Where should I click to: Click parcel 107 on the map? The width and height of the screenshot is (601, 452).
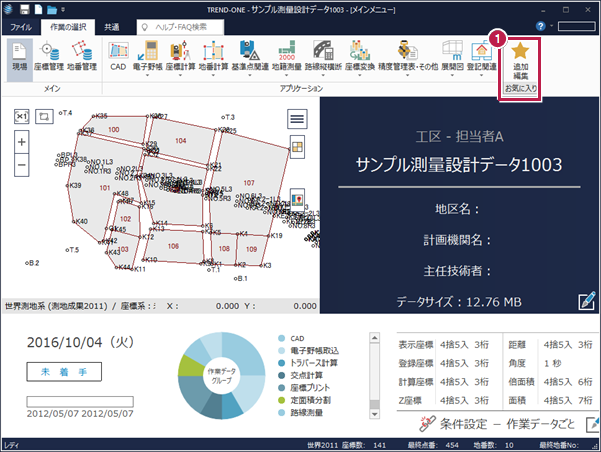[x=249, y=183]
